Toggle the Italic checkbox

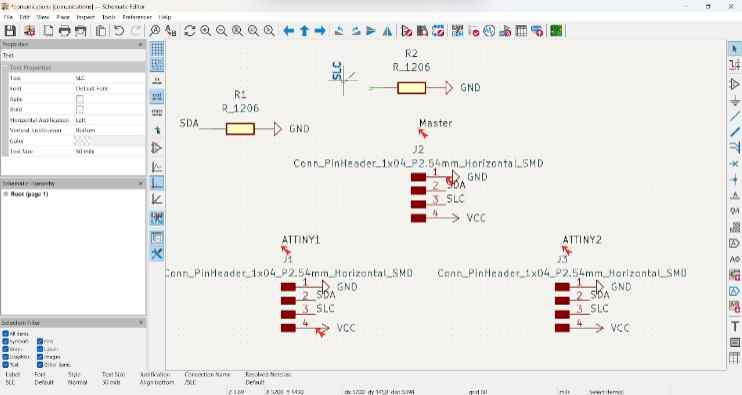[80, 99]
